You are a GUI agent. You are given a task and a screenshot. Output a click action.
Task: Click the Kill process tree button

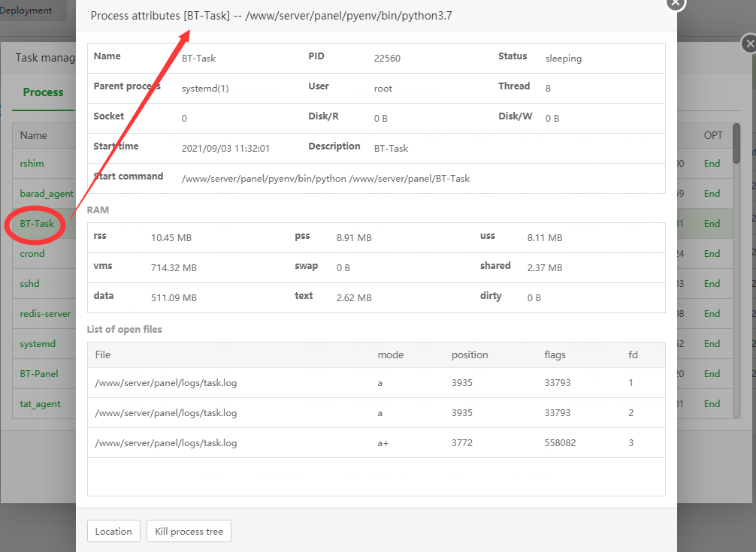pyautogui.click(x=189, y=531)
